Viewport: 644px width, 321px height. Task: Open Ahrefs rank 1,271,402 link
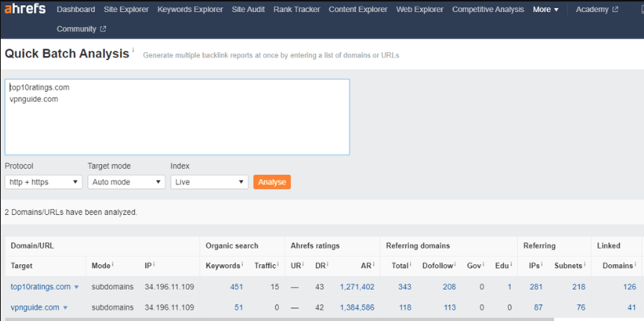[x=357, y=287]
